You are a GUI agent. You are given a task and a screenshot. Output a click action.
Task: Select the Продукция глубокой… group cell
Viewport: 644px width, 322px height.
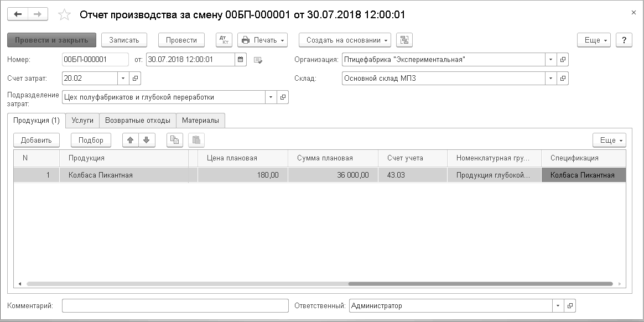click(x=495, y=175)
